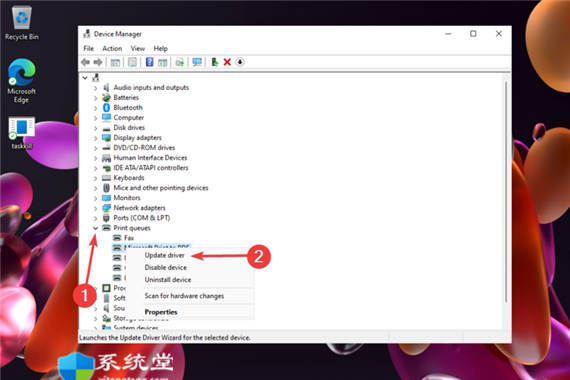Click the Back arrow in the toolbar
The image size is (570, 380).
[x=86, y=62]
